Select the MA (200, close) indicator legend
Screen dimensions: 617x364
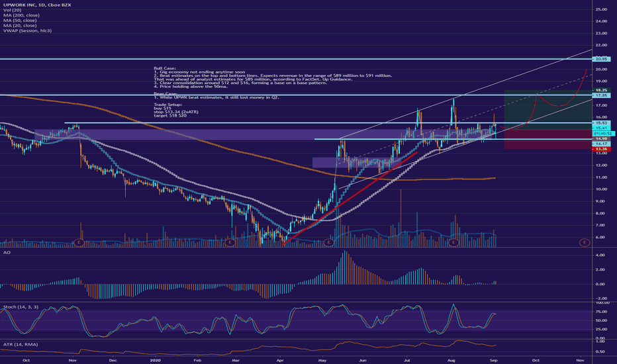(21, 15)
